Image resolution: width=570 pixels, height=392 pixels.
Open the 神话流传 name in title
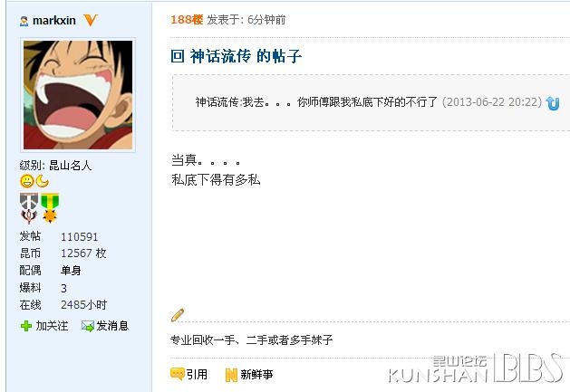220,56
